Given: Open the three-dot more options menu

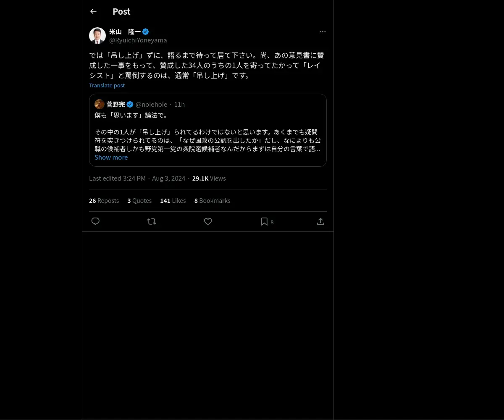Looking at the screenshot, I should click(323, 31).
